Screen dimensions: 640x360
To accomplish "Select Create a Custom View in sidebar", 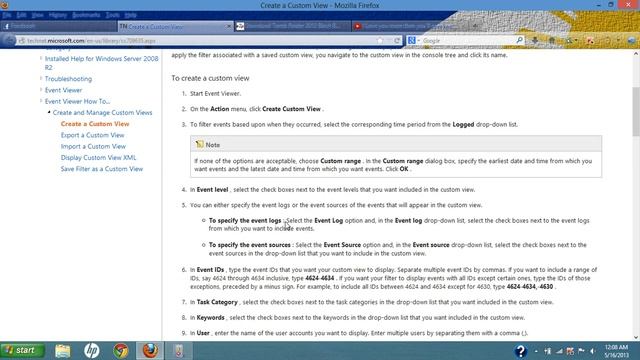I will (95, 124).
